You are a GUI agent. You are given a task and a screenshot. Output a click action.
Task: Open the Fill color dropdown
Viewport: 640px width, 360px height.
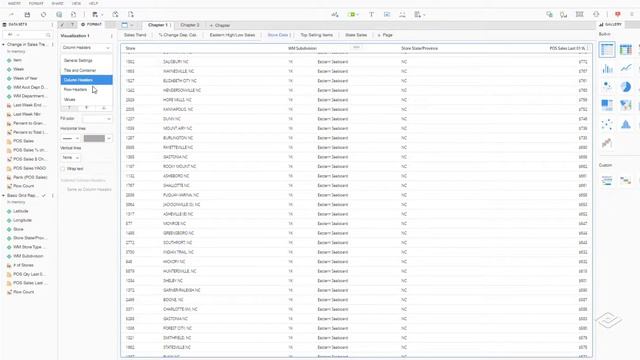point(97,119)
